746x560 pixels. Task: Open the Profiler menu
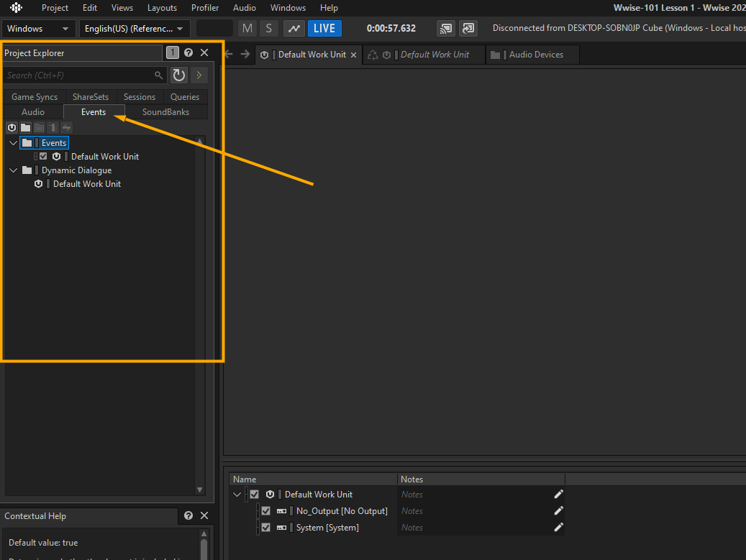pos(204,8)
